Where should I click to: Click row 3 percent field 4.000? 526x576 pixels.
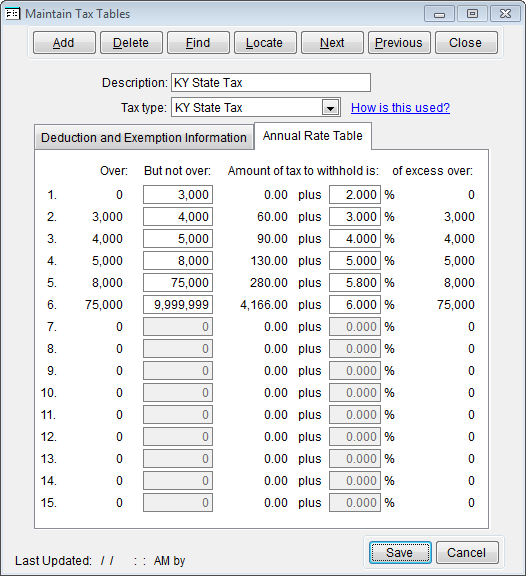tap(355, 239)
